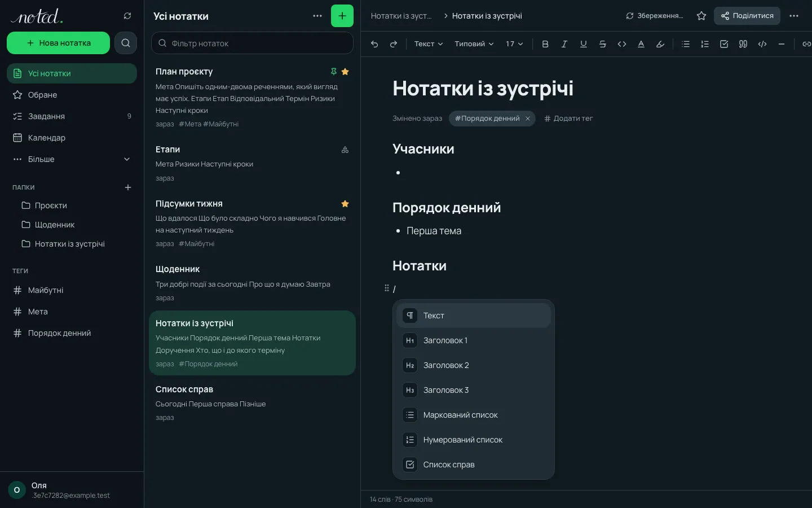Open the font size 17 dropdown

tap(514, 44)
